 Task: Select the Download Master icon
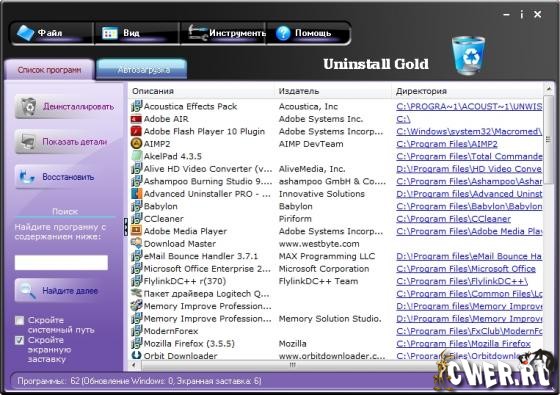136,243
